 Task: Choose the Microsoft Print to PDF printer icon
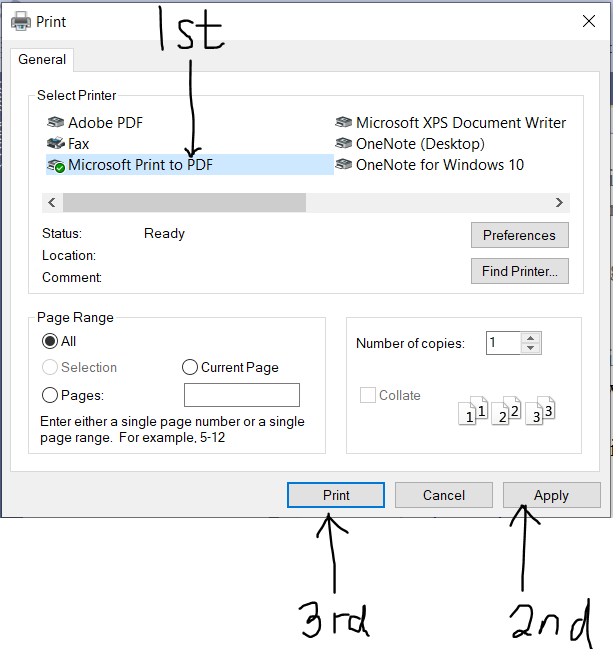(55, 165)
